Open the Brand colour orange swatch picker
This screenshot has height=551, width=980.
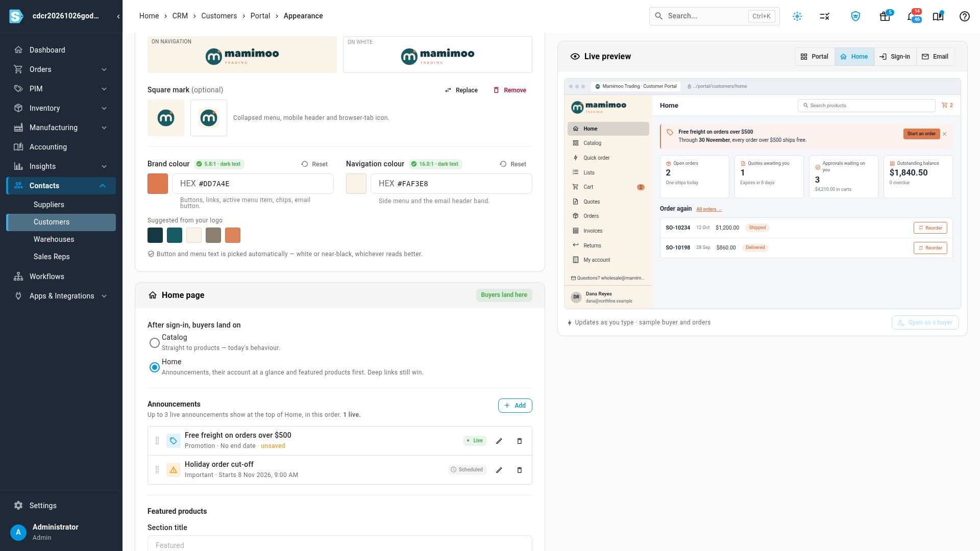[x=158, y=184]
